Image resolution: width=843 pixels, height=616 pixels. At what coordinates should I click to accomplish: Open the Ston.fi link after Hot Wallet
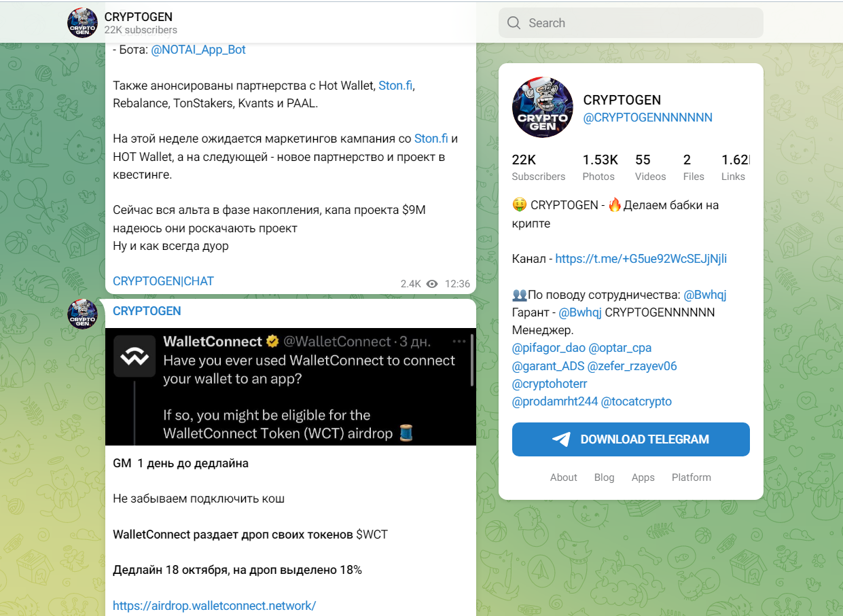coord(395,86)
